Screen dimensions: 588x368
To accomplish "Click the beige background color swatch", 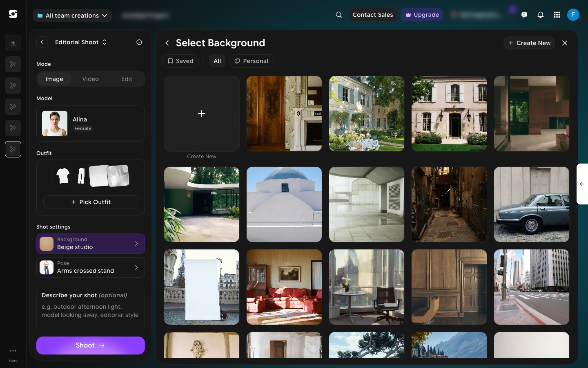I will [x=47, y=244].
